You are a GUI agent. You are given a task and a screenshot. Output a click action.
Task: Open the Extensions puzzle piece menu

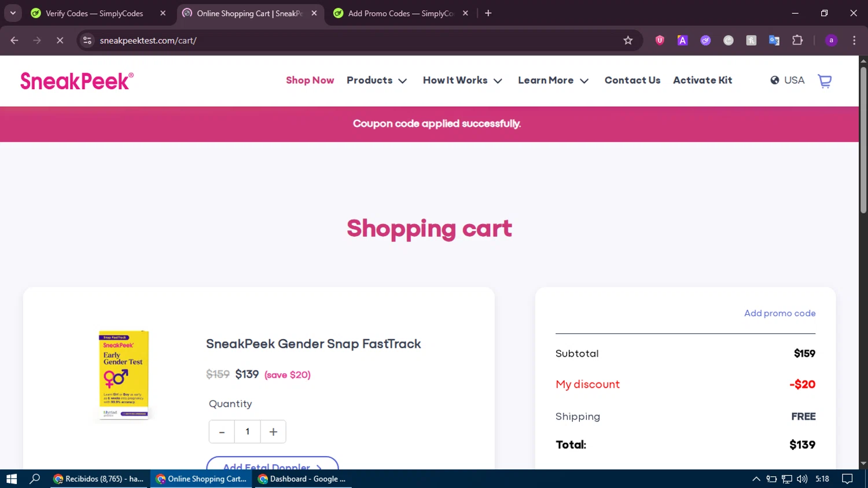click(x=797, y=41)
